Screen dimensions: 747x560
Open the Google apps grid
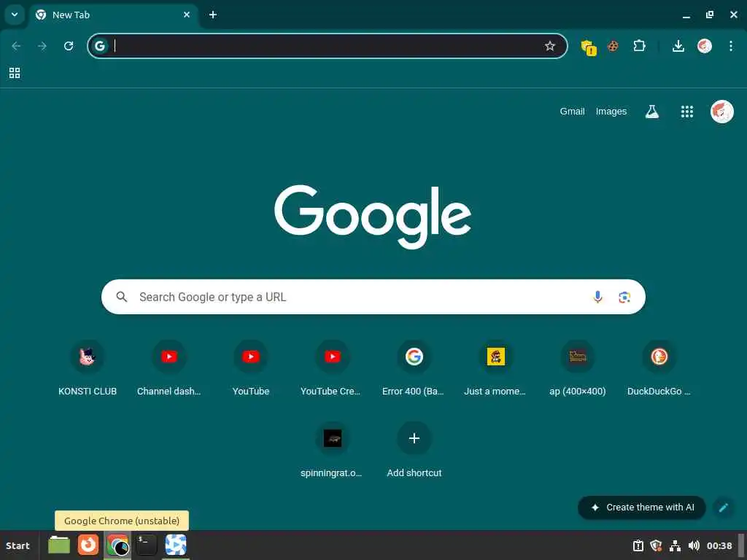click(x=687, y=112)
